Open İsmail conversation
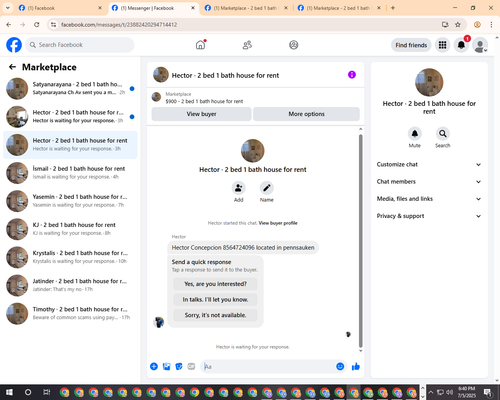This screenshot has width=500, height=400. pos(70,173)
